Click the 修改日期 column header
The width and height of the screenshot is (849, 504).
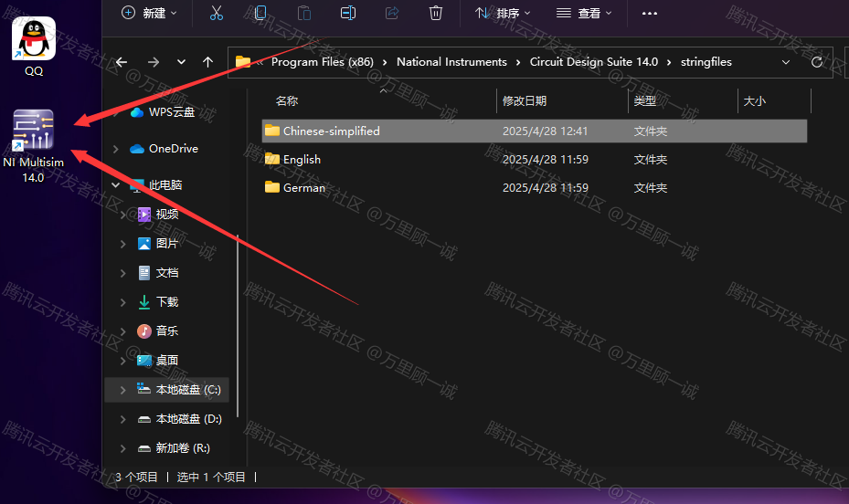pos(525,101)
